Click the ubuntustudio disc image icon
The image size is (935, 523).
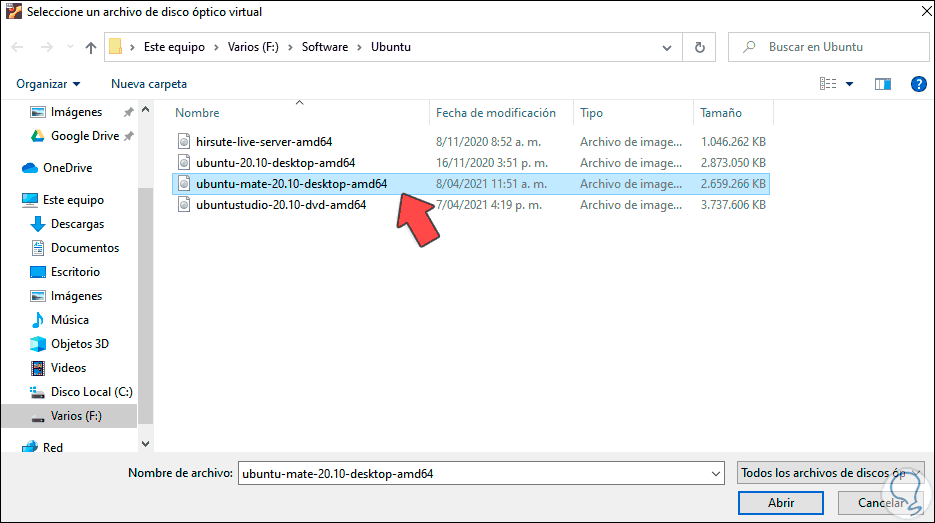(x=184, y=205)
